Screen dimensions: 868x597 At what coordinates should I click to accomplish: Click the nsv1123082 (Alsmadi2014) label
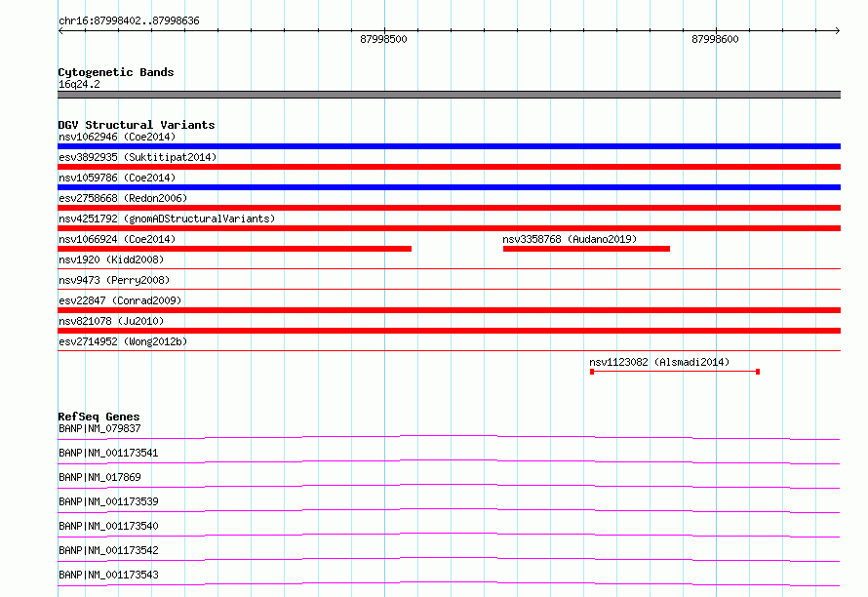pyautogui.click(x=659, y=362)
